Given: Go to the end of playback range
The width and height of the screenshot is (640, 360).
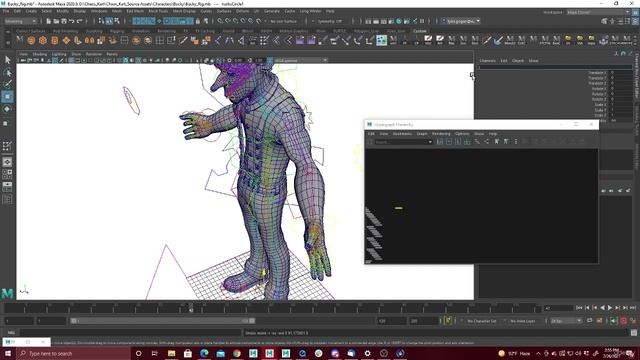Looking at the screenshot, I should [x=633, y=308].
